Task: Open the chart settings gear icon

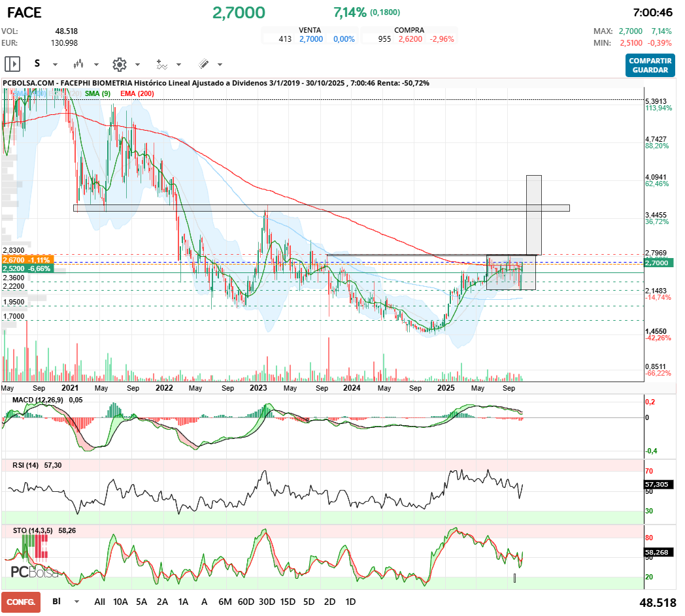Action: [x=119, y=64]
